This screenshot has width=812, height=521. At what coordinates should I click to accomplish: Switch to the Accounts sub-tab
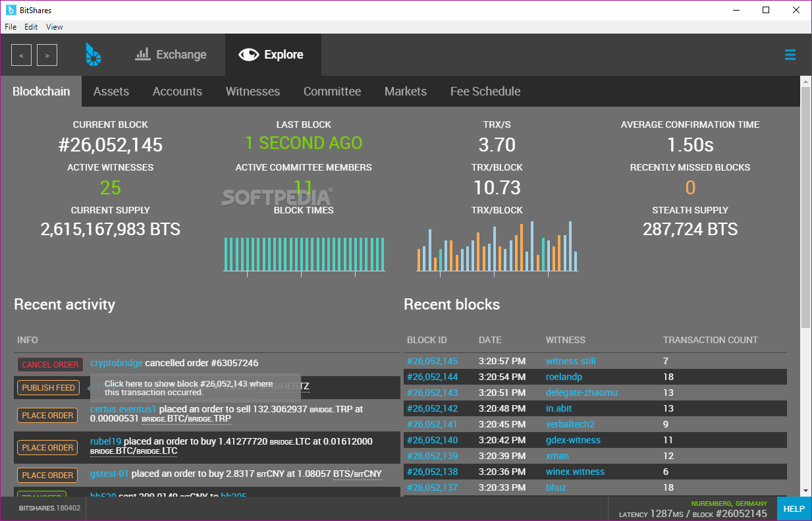(x=177, y=92)
